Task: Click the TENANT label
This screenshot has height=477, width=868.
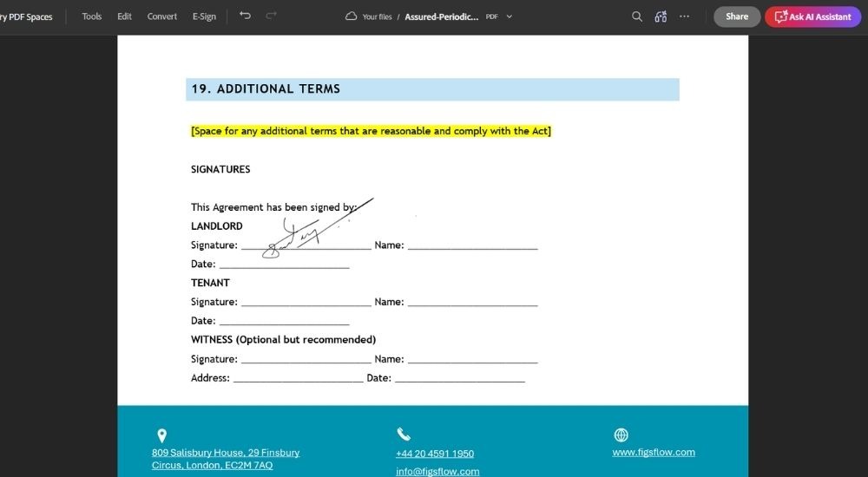Action: pos(210,283)
